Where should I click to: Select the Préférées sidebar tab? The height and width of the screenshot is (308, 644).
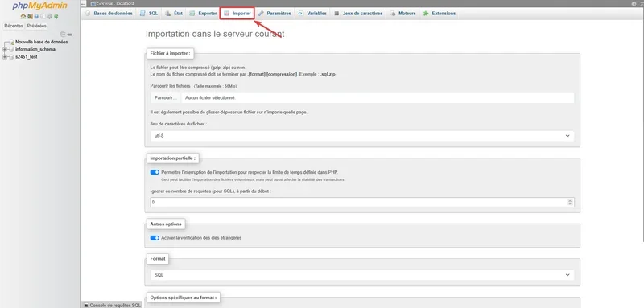(37, 26)
